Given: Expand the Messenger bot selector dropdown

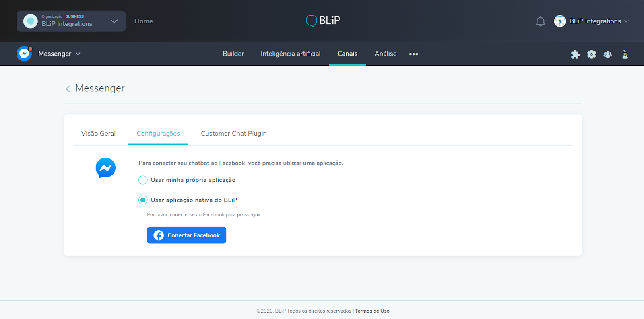Looking at the screenshot, I should click(78, 54).
